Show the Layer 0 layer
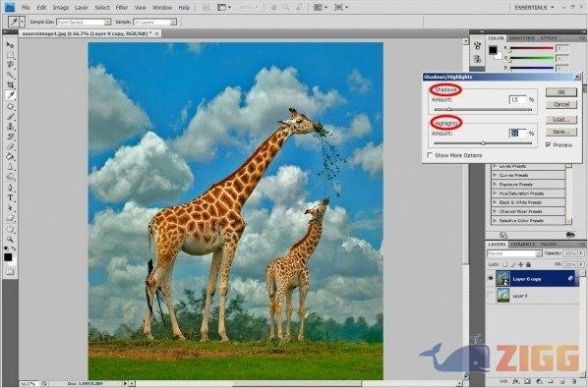The image size is (588, 388). pyautogui.click(x=491, y=296)
